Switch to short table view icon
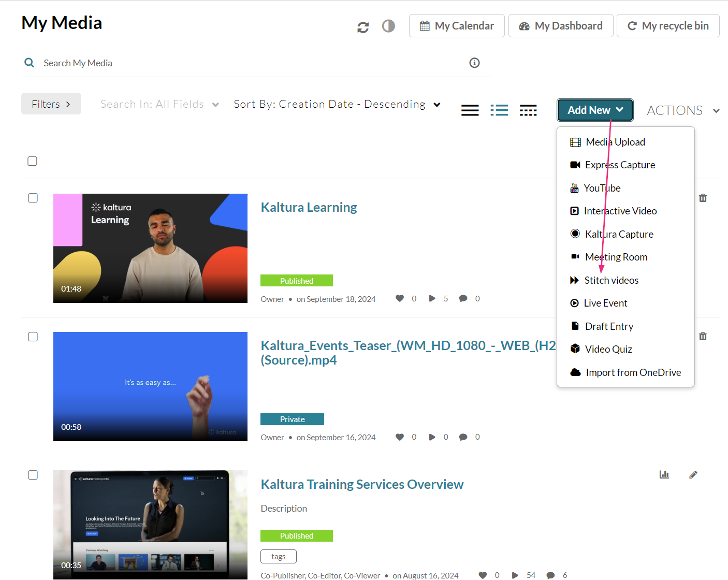 tap(528, 110)
